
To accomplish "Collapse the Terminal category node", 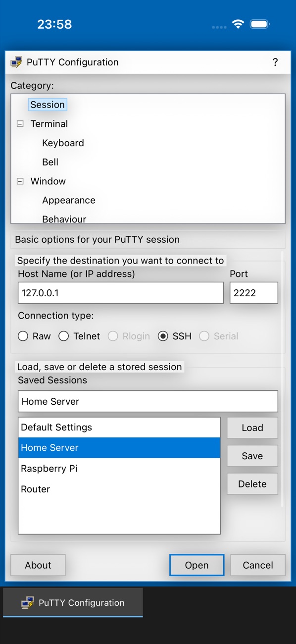I will pyautogui.click(x=20, y=124).
